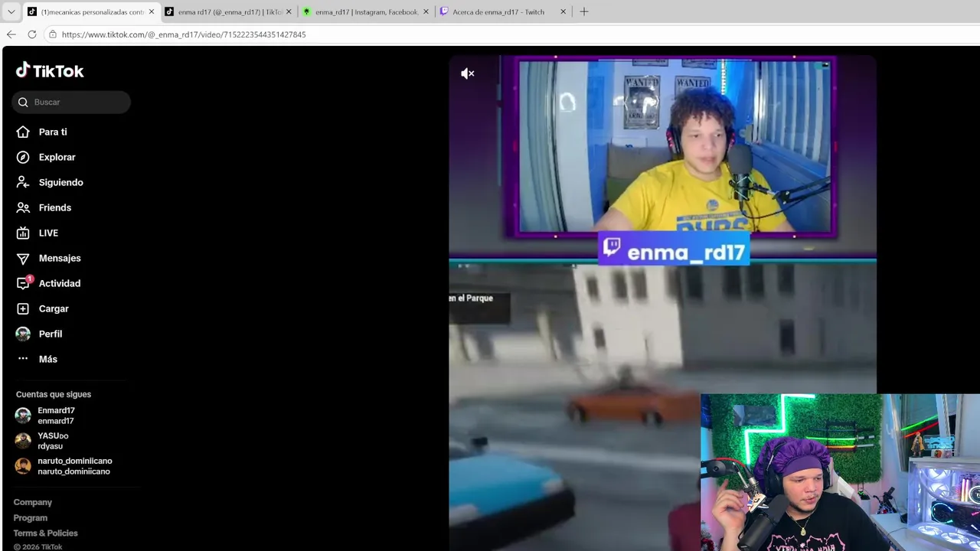Click naruto_dominiicano account avatar

(23, 466)
